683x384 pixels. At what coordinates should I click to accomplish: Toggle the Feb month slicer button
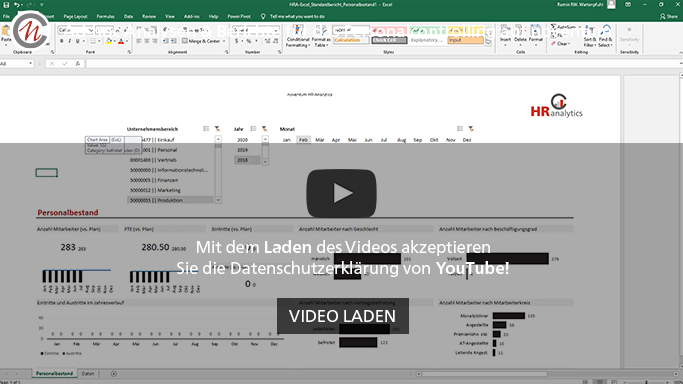point(303,140)
